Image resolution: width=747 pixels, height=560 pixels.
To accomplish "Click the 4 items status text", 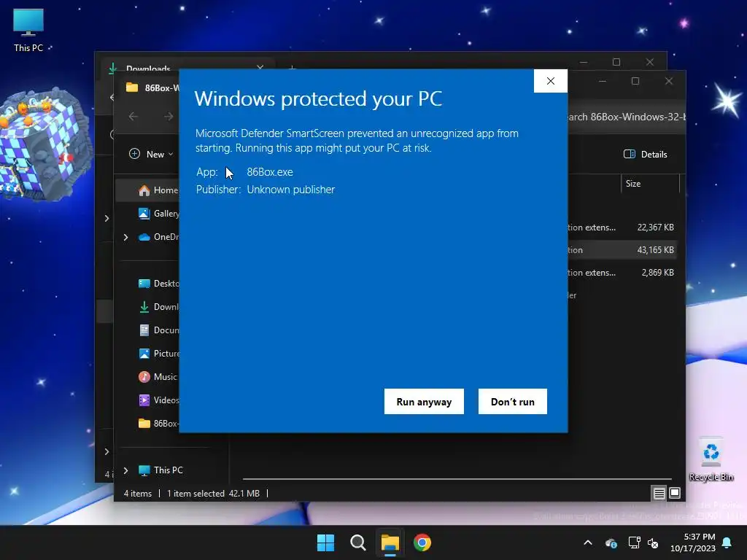I will [138, 494].
